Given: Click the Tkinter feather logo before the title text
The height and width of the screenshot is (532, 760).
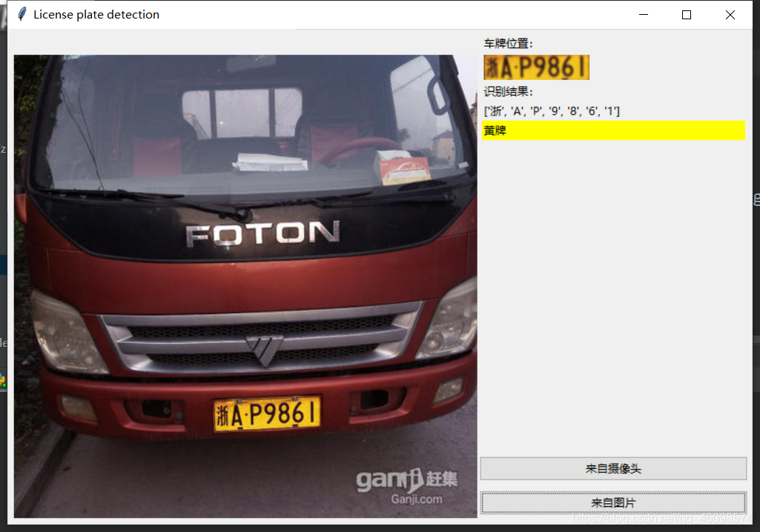Looking at the screenshot, I should [x=20, y=14].
